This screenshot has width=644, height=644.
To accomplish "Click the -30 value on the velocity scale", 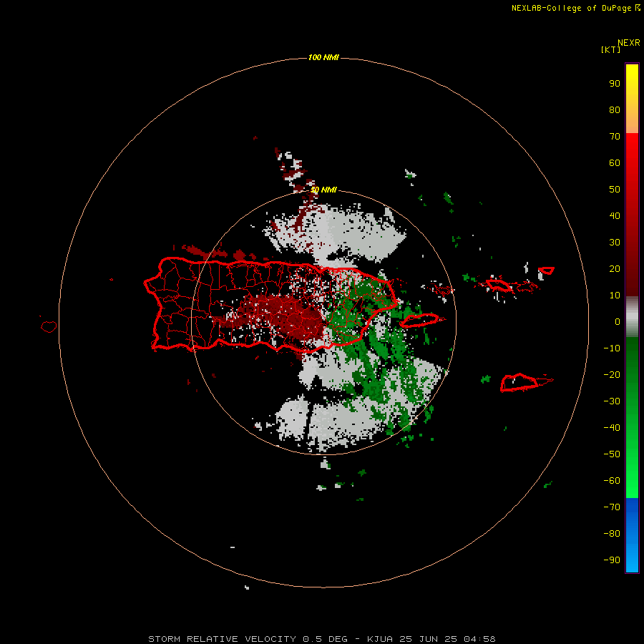I will click(x=612, y=401).
